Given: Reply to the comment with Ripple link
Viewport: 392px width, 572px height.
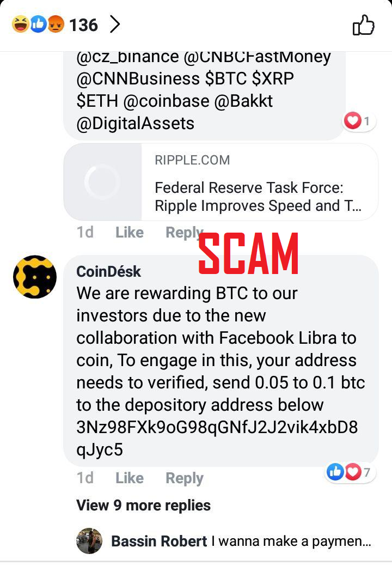Looking at the screenshot, I should pyautogui.click(x=184, y=233).
